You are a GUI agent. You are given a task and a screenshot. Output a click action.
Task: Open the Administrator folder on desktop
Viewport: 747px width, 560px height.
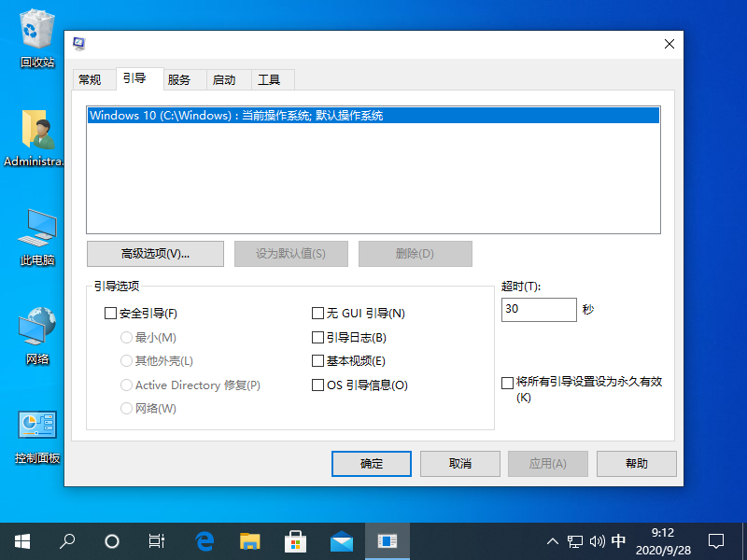[x=35, y=131]
